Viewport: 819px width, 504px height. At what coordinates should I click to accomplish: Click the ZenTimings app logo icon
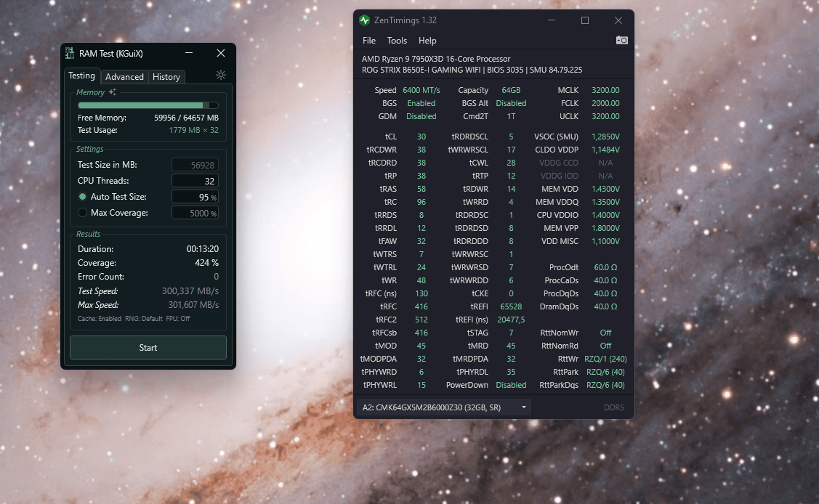pos(365,20)
